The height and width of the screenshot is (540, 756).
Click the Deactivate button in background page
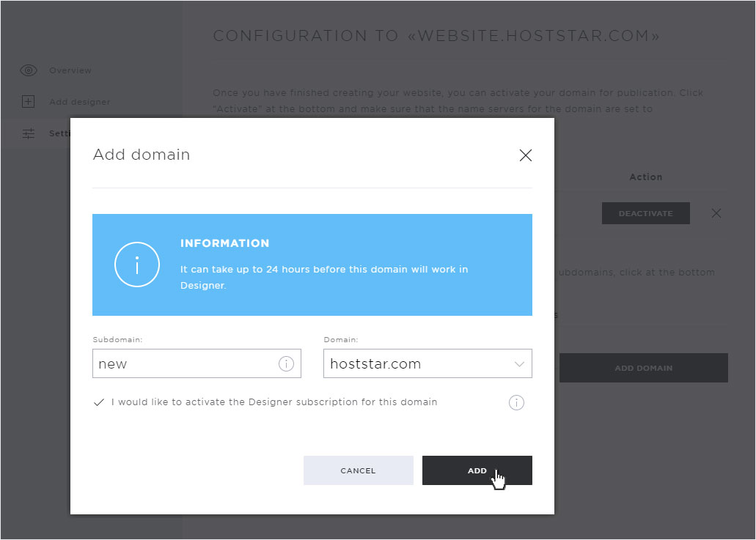[645, 213]
